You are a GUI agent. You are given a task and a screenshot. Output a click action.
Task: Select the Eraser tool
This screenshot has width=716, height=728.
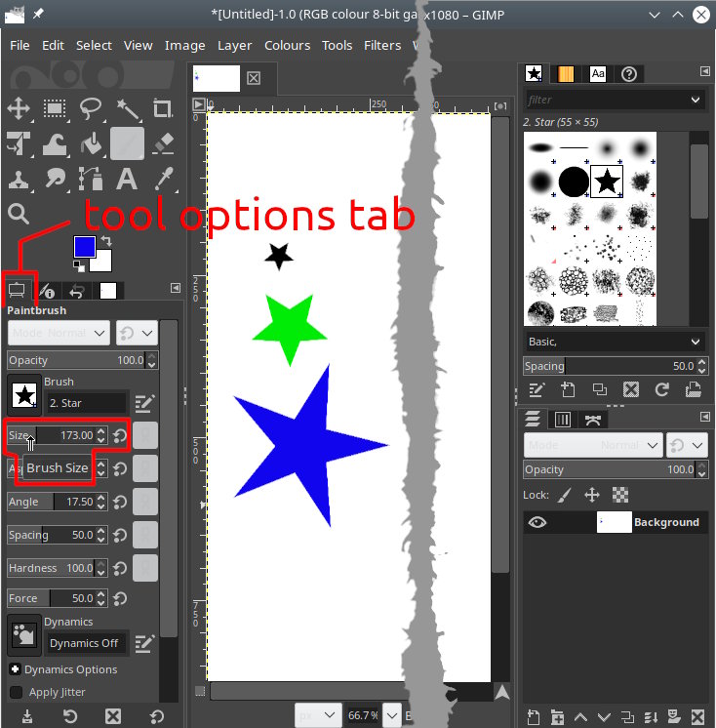click(162, 143)
